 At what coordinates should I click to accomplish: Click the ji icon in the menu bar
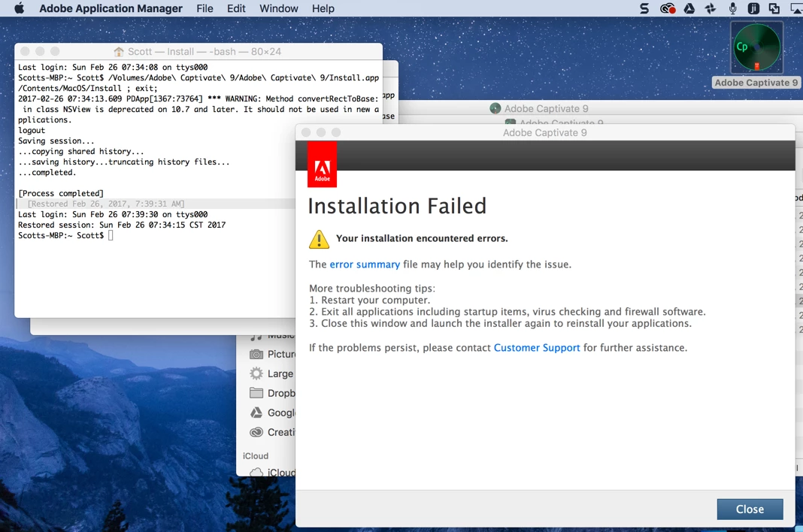point(753,8)
